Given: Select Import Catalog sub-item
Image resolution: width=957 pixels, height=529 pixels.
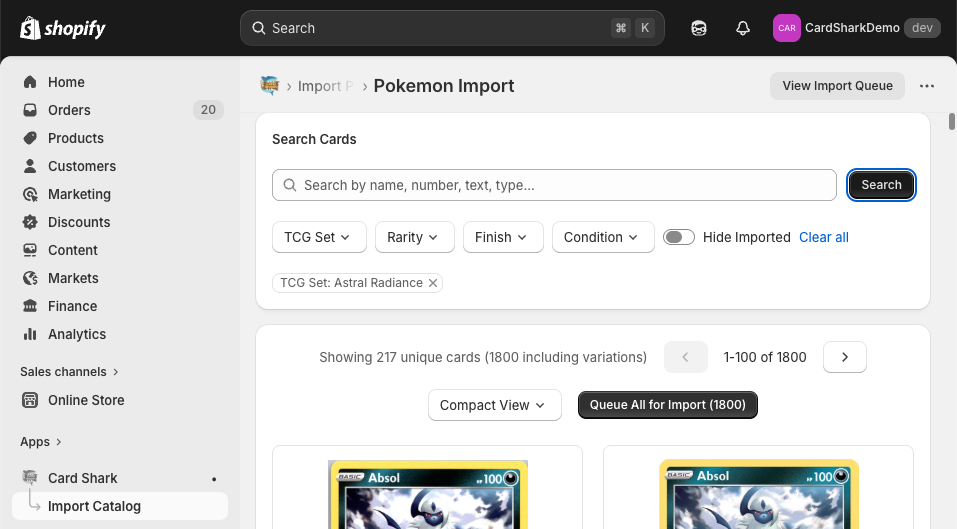Looking at the screenshot, I should click(x=120, y=506).
